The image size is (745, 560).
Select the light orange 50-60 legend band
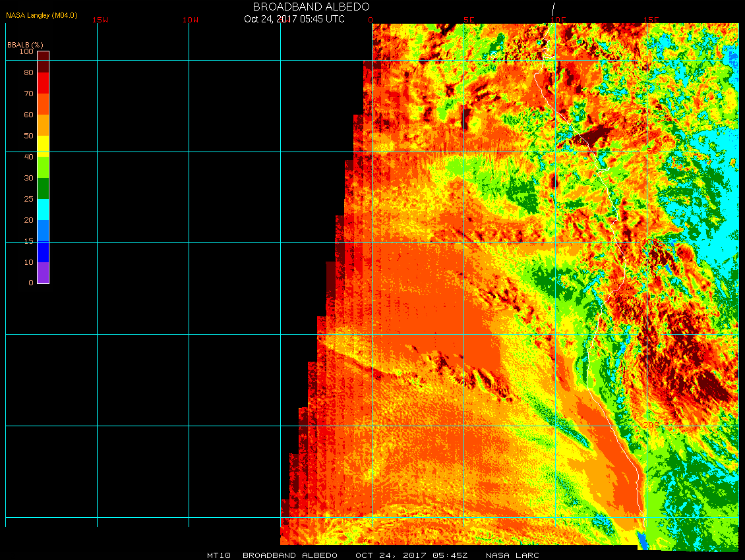click(x=44, y=125)
